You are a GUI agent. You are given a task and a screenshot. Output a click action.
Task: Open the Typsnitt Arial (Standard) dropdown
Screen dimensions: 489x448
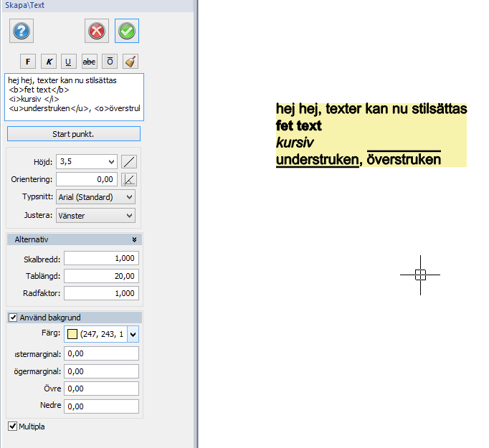pos(96,197)
